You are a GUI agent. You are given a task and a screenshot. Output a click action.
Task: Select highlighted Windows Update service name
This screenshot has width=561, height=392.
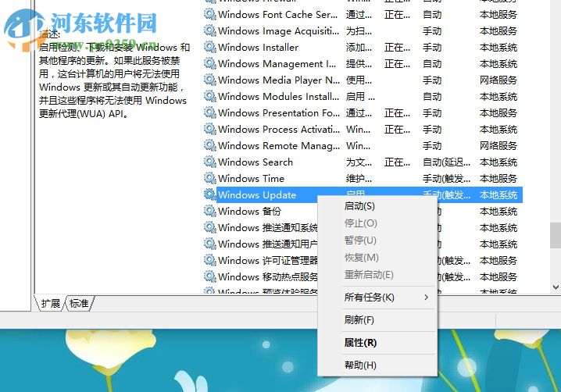pyautogui.click(x=257, y=195)
